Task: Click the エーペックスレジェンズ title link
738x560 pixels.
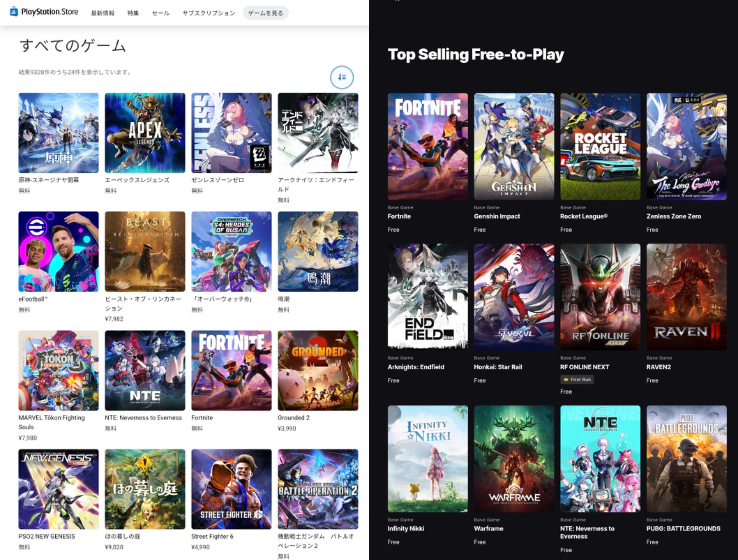Action: 137,180
